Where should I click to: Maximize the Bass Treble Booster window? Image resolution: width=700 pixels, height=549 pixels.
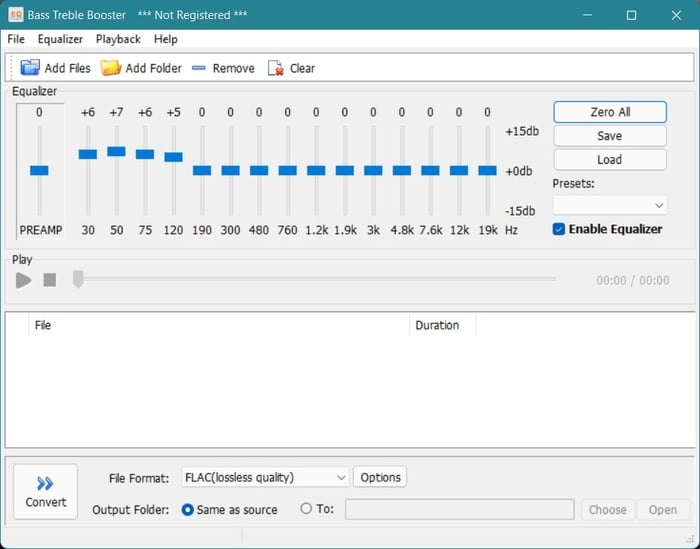point(631,15)
